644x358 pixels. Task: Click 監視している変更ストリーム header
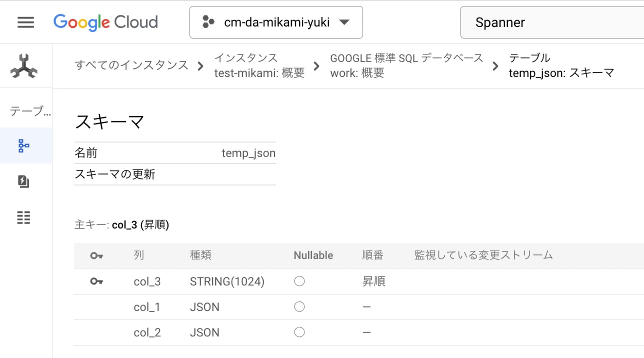coord(484,255)
